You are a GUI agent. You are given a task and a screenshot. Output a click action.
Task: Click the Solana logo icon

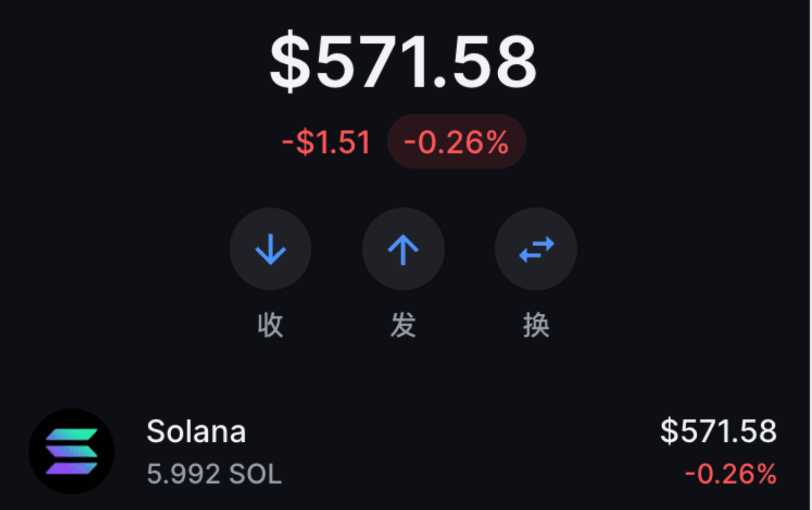click(72, 451)
